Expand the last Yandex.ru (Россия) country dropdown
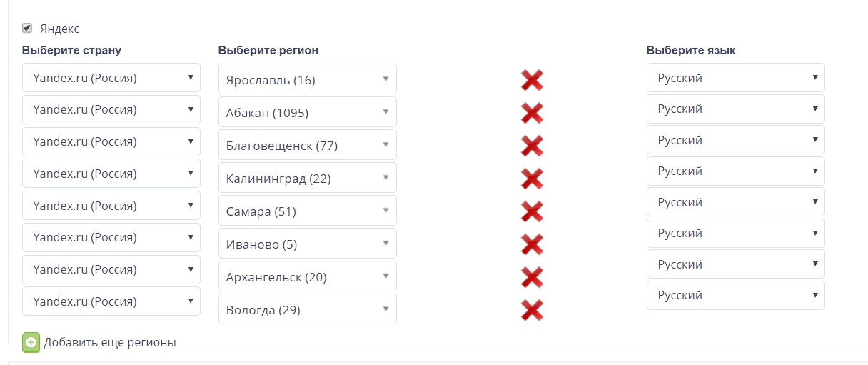The width and height of the screenshot is (868, 365). [x=111, y=301]
